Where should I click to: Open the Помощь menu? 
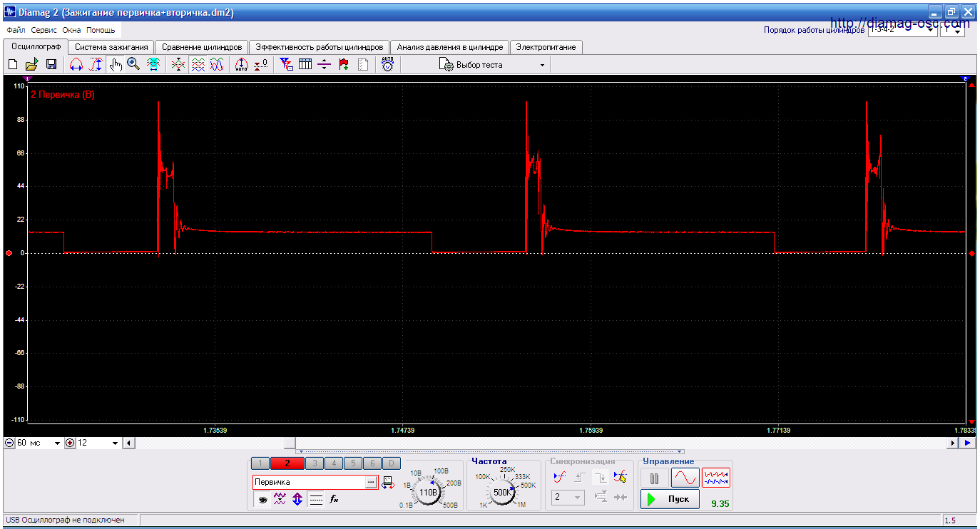(x=101, y=31)
